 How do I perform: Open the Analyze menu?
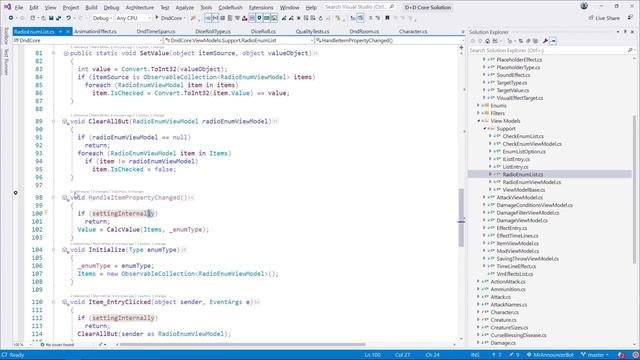pos(184,7)
